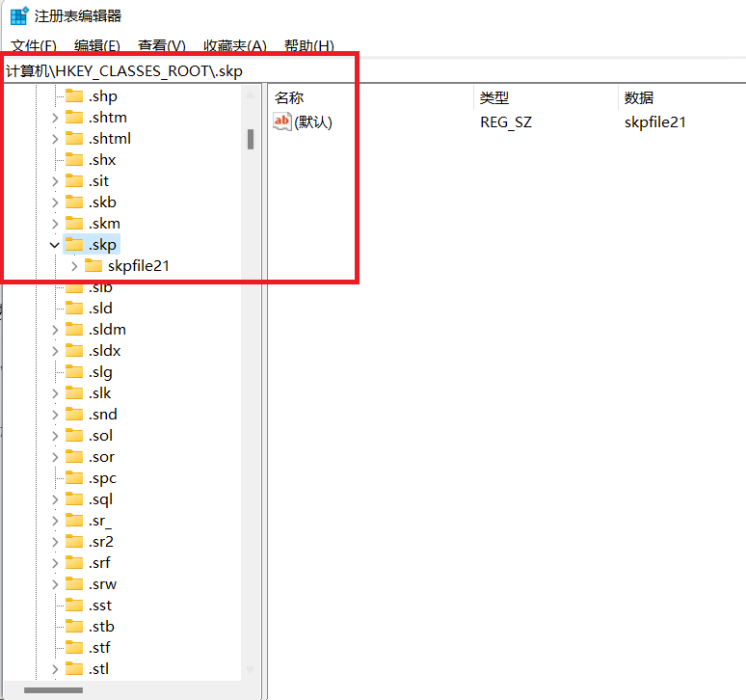Select the .shtml folder icon
Viewport: 746px width, 700px height.
(74, 139)
